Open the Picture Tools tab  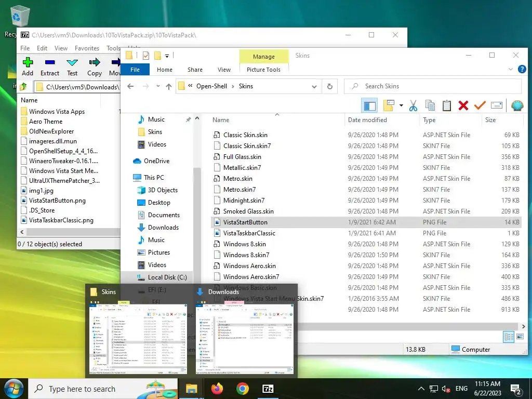[263, 70]
